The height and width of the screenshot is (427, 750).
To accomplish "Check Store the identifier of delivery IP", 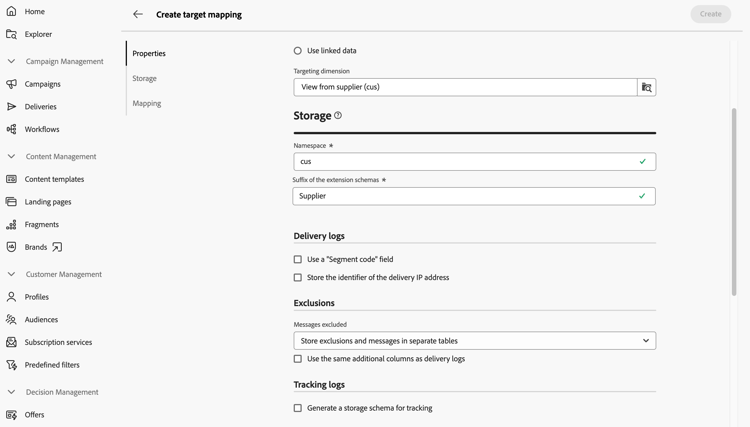I will [298, 277].
